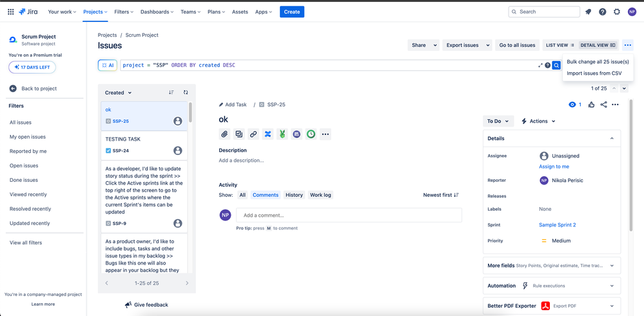Click the Confluence page icon
The image size is (644, 316).
pos(268,134)
